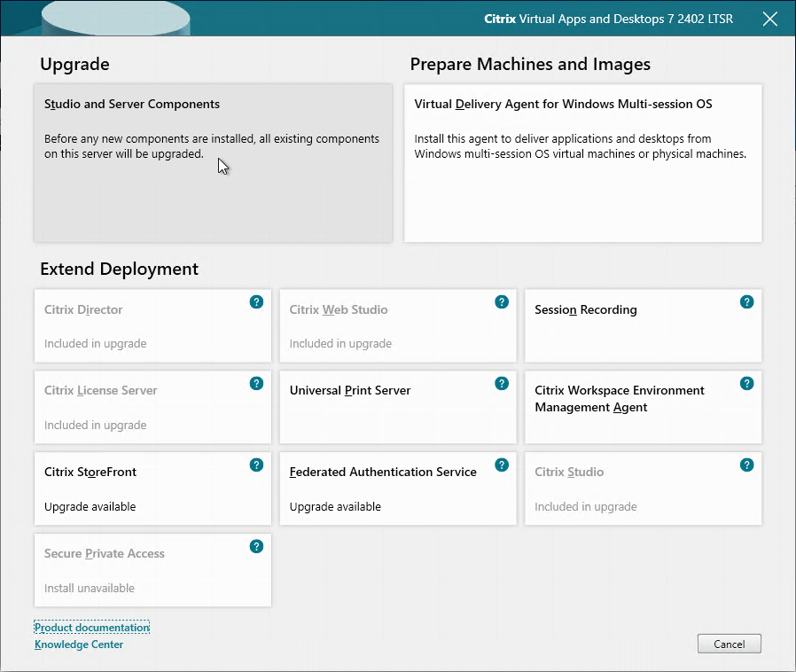Choose Virtual Delivery Agent for Multi-session OS

pos(582,163)
